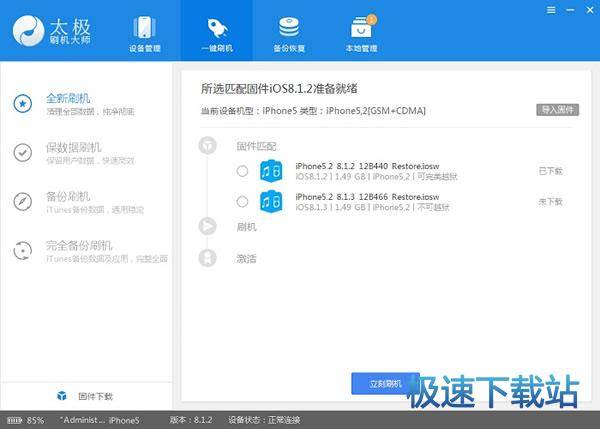Screen dimensions: 600x429
Task: Select 全新刷机 star icon mode
Action: [23, 104]
